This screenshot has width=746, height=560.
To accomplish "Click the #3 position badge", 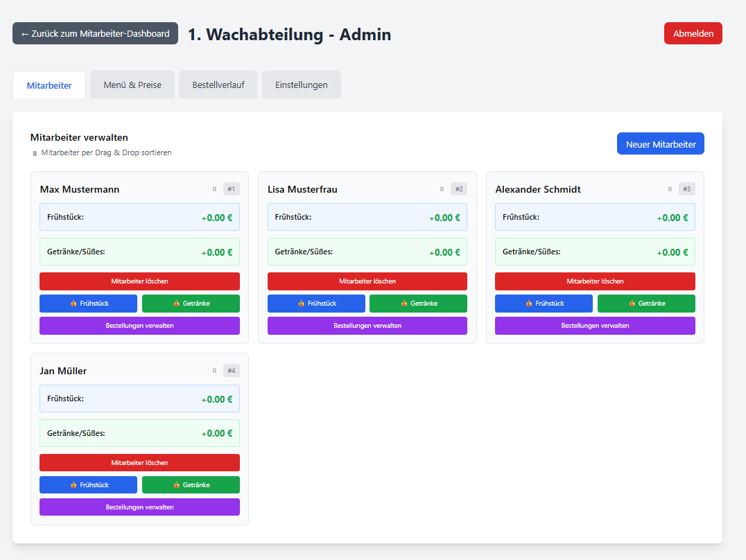I will point(686,189).
